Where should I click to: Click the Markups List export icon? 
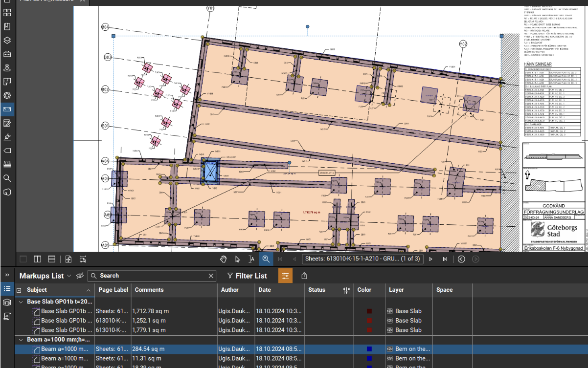(x=304, y=276)
